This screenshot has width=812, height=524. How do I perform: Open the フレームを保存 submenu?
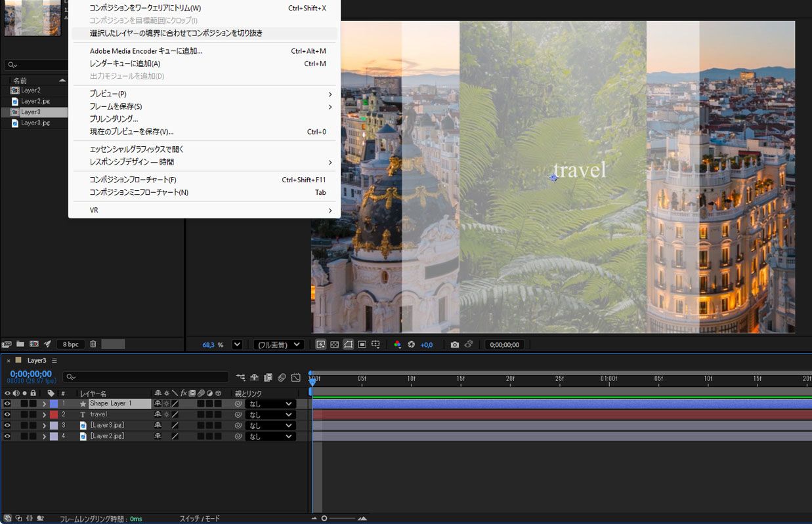205,106
